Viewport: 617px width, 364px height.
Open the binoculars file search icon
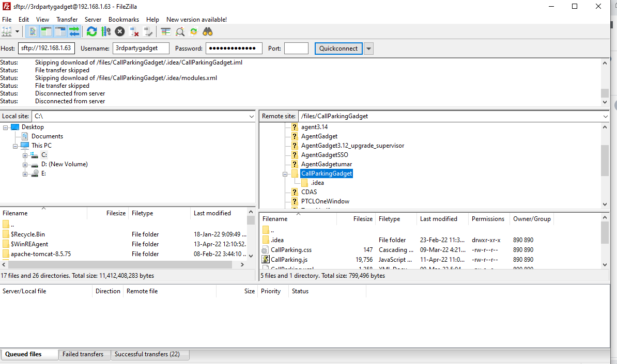[208, 31]
